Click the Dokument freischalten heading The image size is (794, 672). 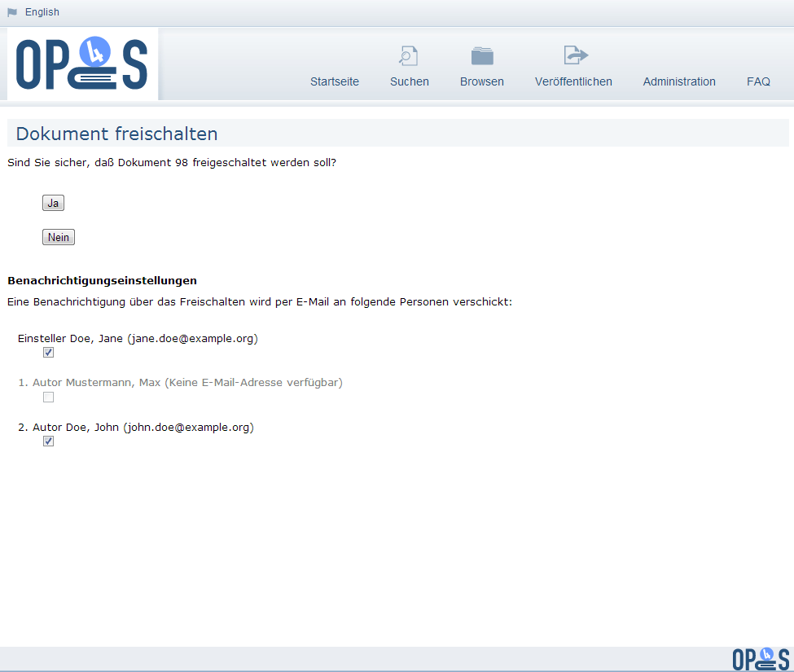coord(117,134)
